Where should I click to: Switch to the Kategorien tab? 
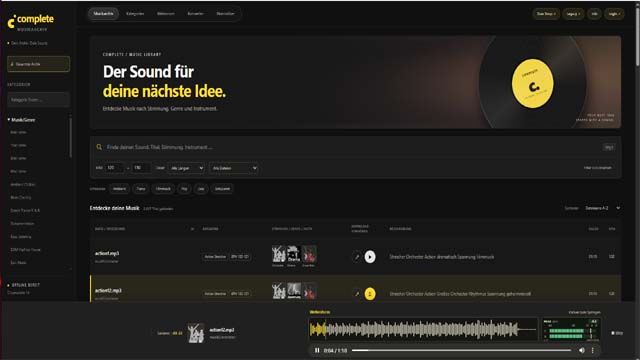[135, 13]
